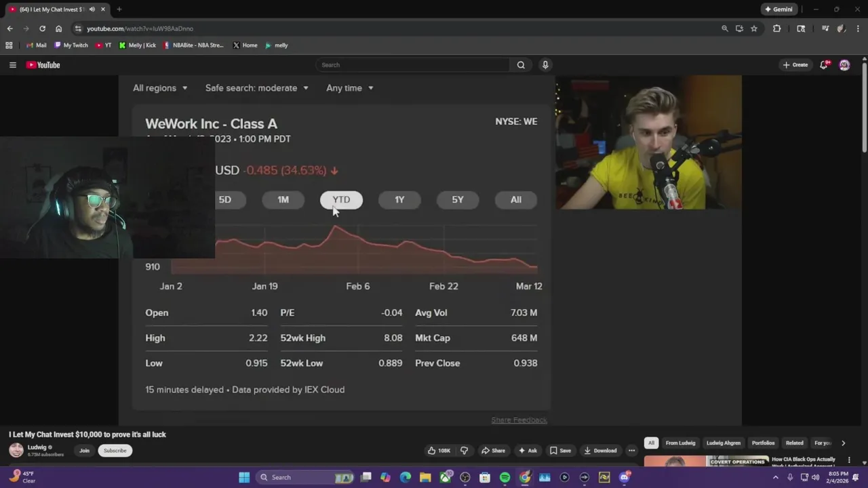Open Chrome three-dot menu

pyautogui.click(x=858, y=28)
